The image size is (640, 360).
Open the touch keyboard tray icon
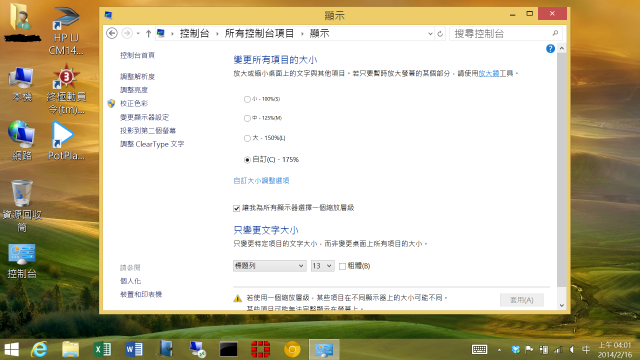tap(480, 349)
